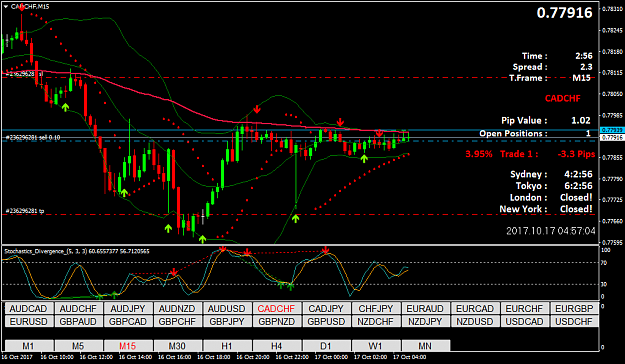625x364 pixels.
Task: Load NZDCHF pair
Action: [x=375, y=321]
